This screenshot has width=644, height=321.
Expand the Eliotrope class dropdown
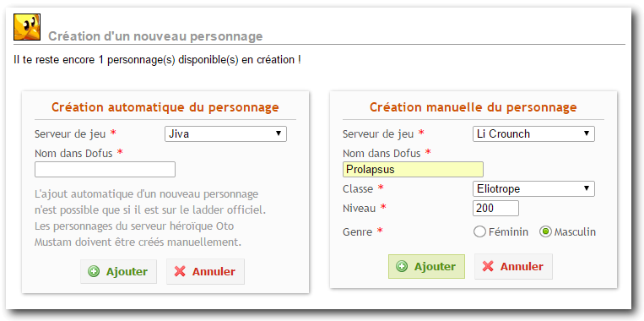click(533, 189)
